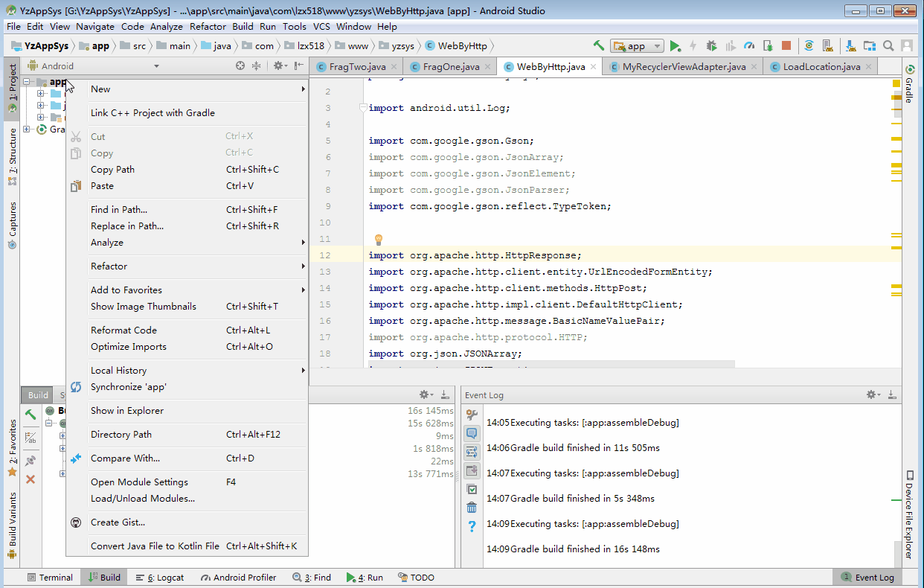Choose Convert Java File to Kotlin File
Screen dimensions: 924x588
[187, 546]
